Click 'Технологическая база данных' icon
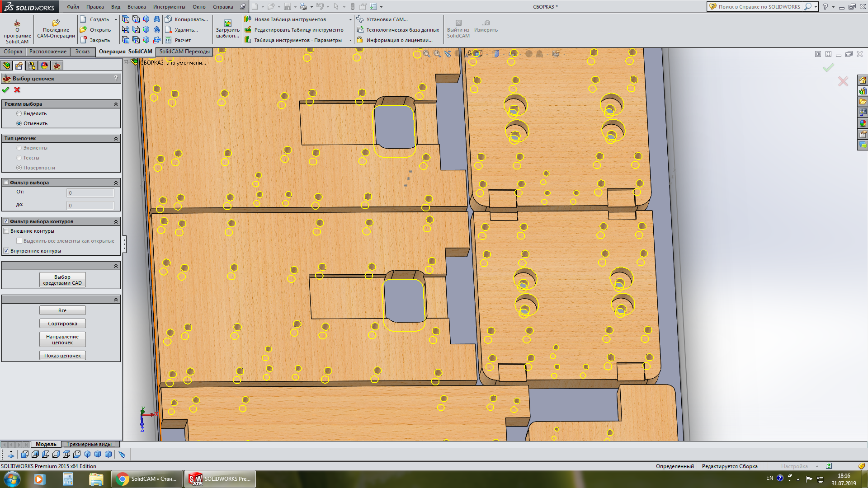The image size is (868, 488). pos(360,30)
